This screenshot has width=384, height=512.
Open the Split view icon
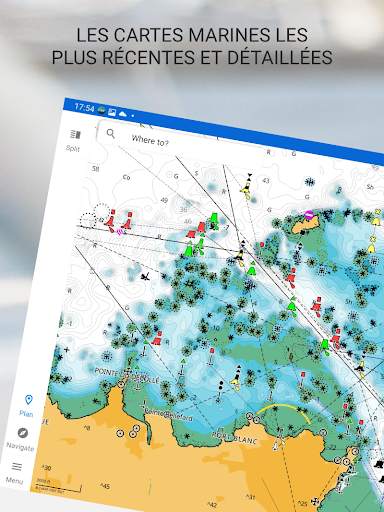(76, 134)
